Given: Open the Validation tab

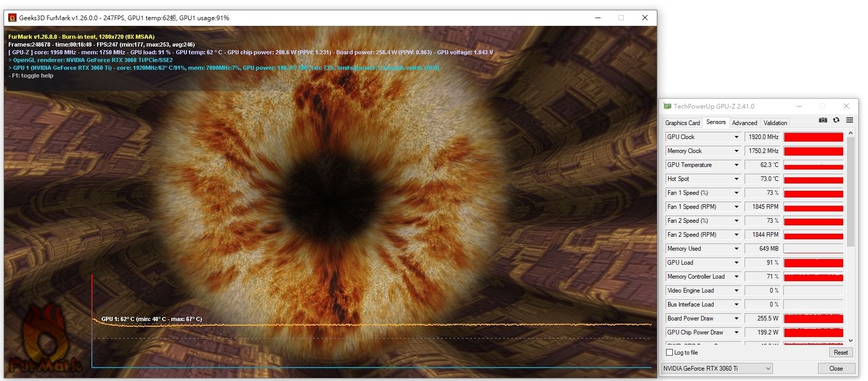Looking at the screenshot, I should [775, 123].
